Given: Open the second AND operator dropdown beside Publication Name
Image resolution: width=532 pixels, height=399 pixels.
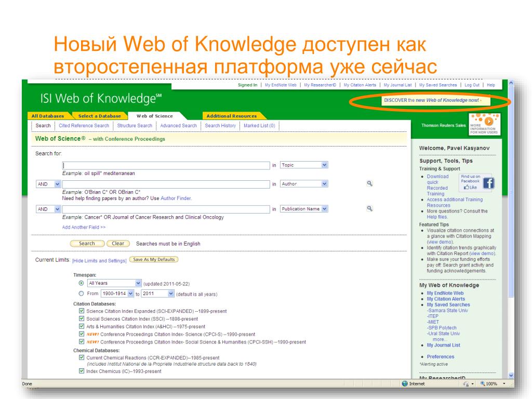Looking at the screenshot, I should [48, 209].
